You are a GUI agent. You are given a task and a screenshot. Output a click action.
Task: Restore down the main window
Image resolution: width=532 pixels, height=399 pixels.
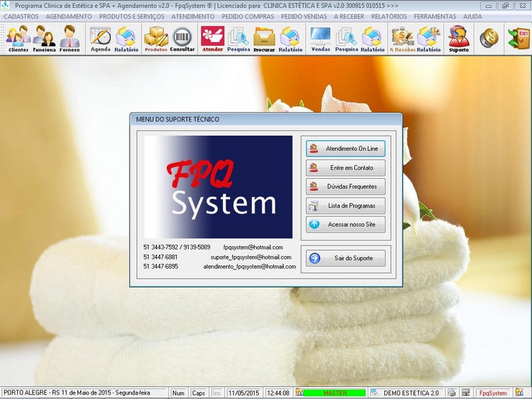pyautogui.click(x=505, y=6)
